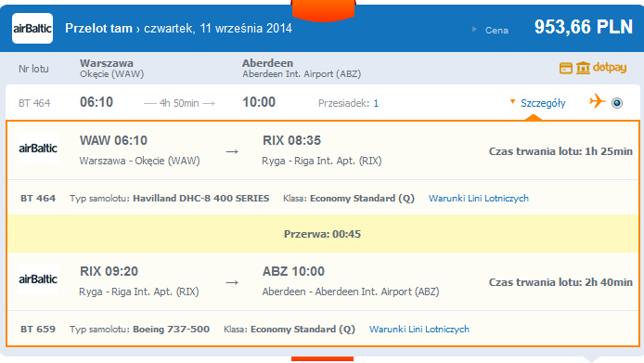Click arrow between WAW and RIX
This screenshot has height=363, width=644.
coord(232,151)
